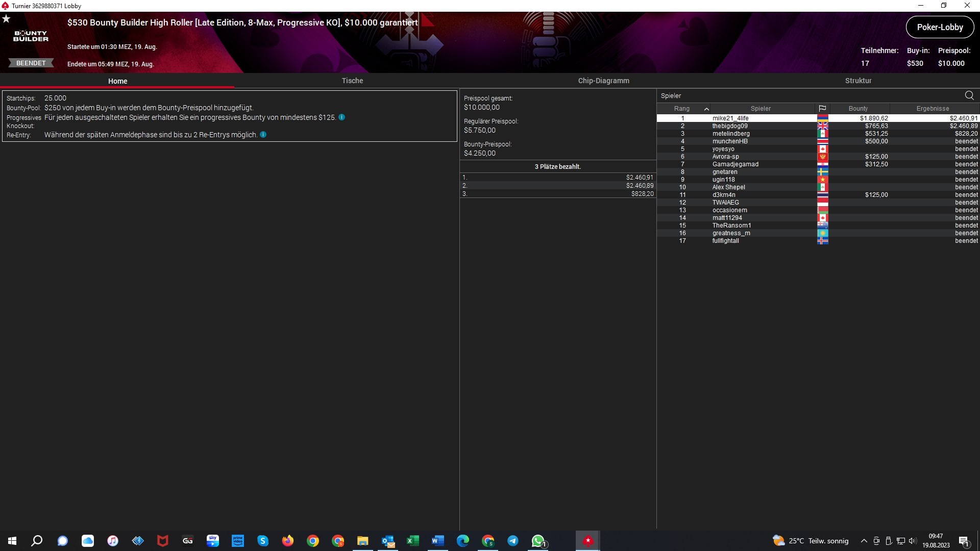The width and height of the screenshot is (980, 551).
Task: Click the Progressives Knockout info icon
Action: [x=341, y=117]
